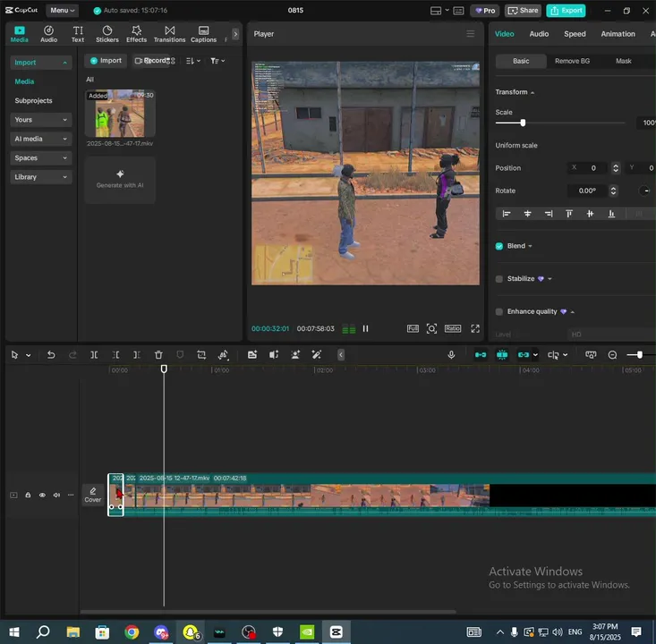Viewport: 656px width, 644px height.
Task: Open the Audio panel tab
Action: click(48, 34)
